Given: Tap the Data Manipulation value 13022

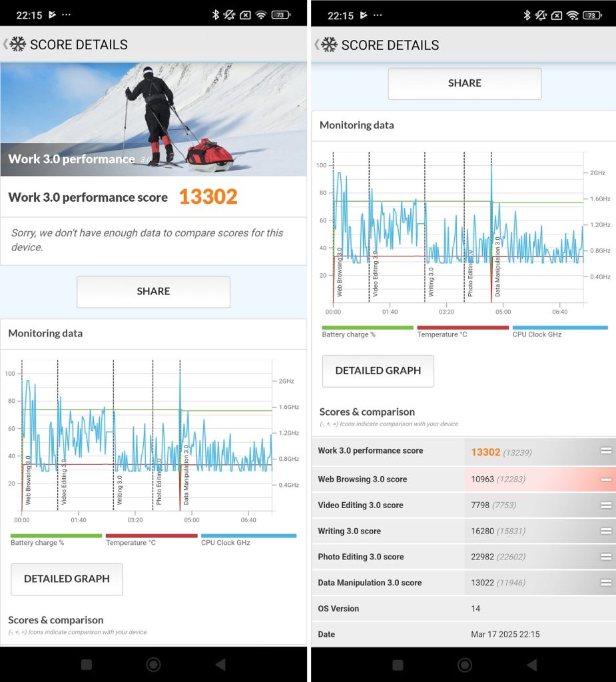Looking at the screenshot, I should tap(482, 583).
